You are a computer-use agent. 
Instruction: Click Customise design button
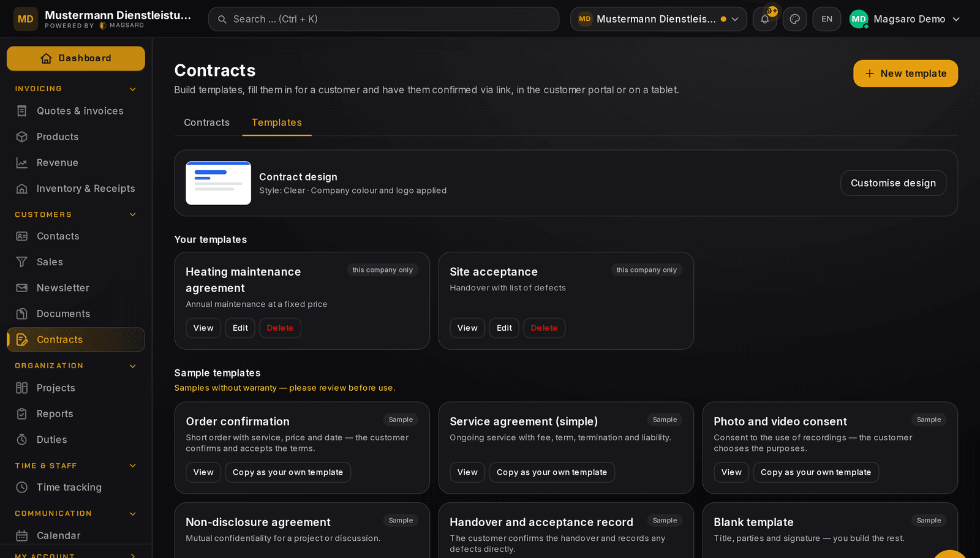(893, 183)
